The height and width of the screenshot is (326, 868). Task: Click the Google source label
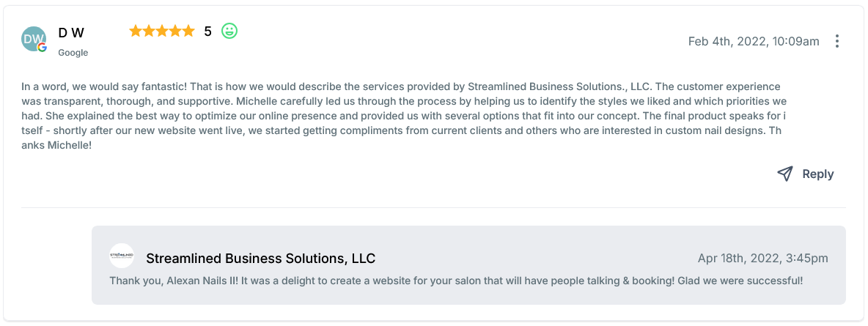click(73, 53)
